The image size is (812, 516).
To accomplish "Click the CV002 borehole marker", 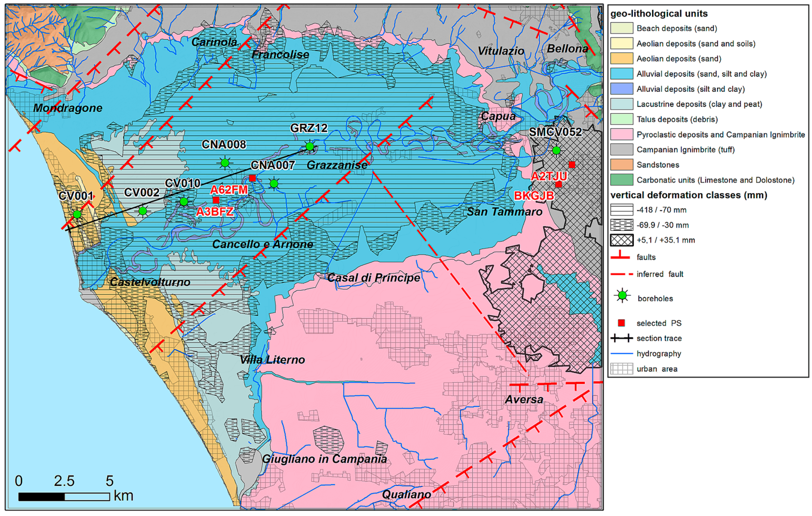I will 143,211.
